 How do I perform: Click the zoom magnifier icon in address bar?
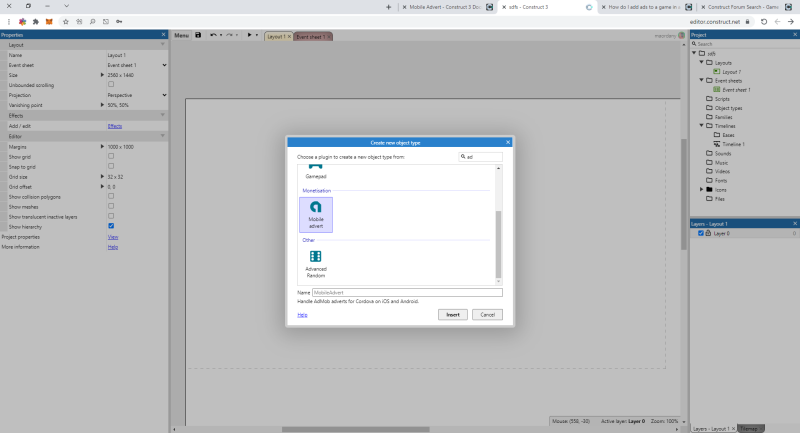(x=92, y=21)
